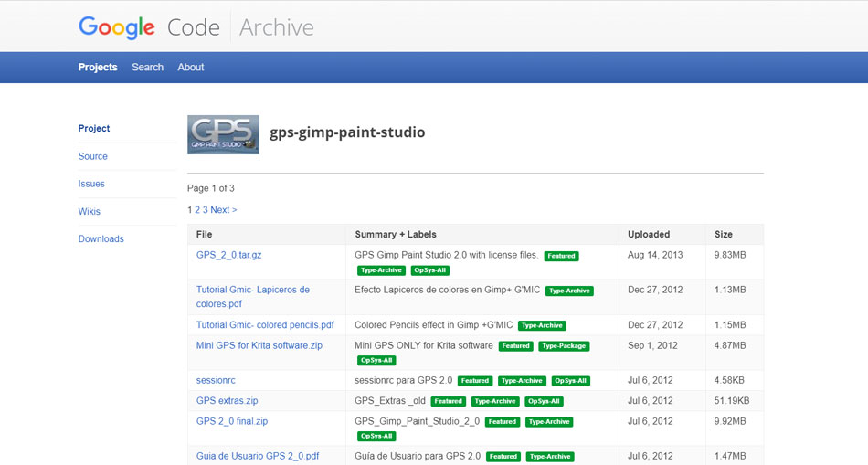The image size is (868, 465).
Task: Click the Summary + Labels column header
Action: (x=396, y=234)
